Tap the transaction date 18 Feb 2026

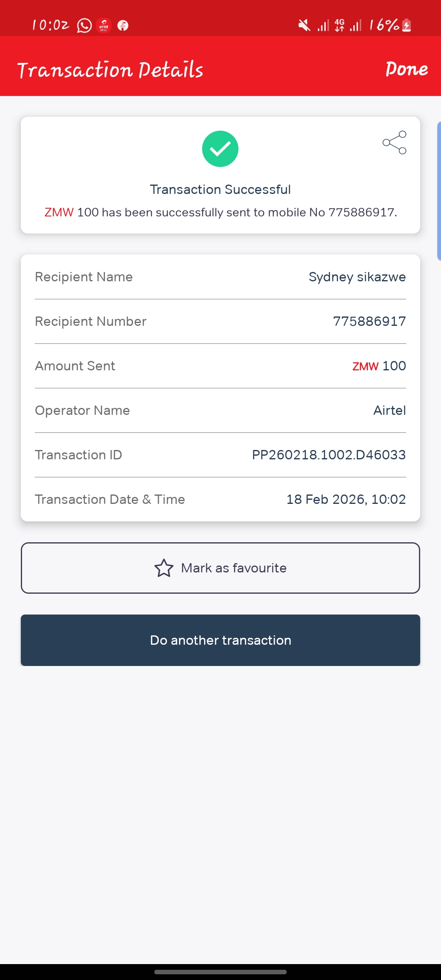coord(346,499)
